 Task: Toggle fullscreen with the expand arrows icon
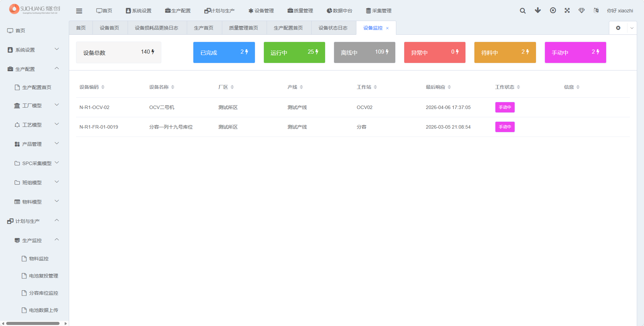point(567,10)
